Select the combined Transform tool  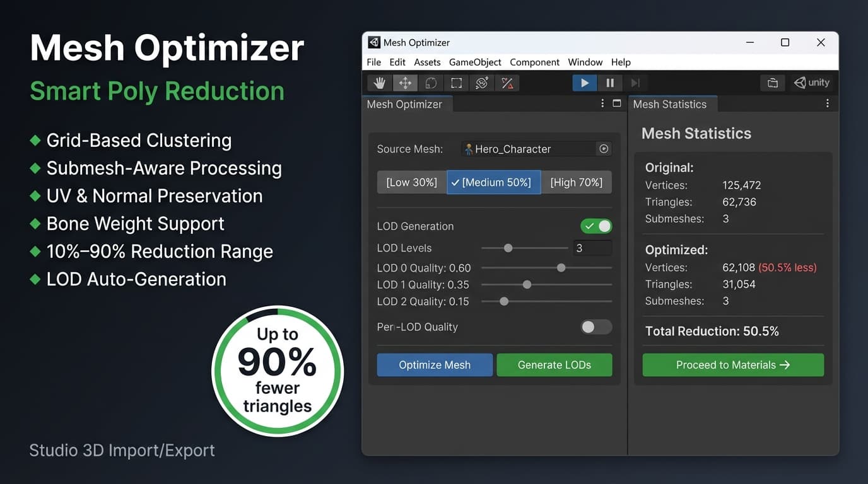(481, 83)
